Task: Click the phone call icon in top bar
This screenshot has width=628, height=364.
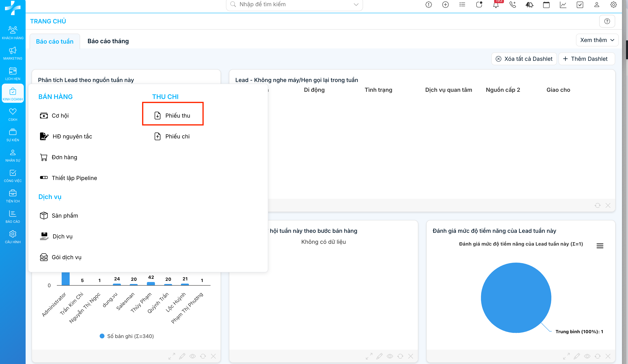Action: [513, 5]
